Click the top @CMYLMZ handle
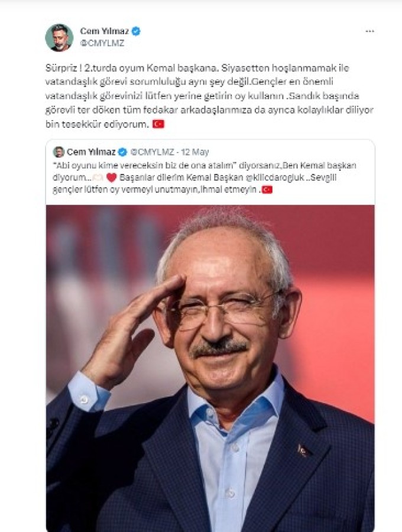 [x=102, y=43]
